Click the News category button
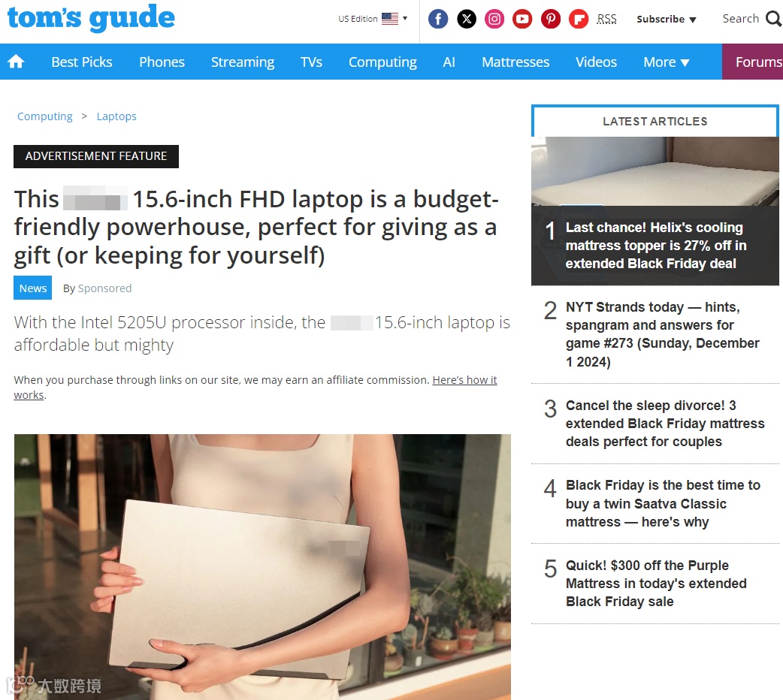Image resolution: width=783 pixels, height=700 pixels. tap(32, 288)
